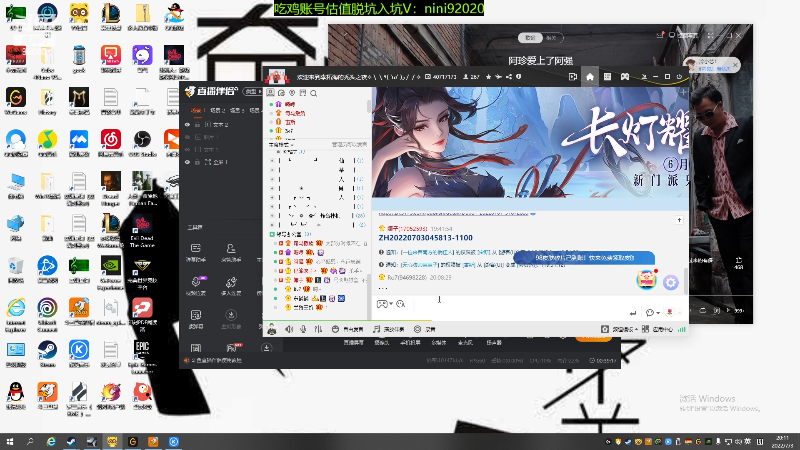Viewport: 800px width, 450px height.
Task: Toggle visibility eye of fourth source row
Action: pos(187,162)
